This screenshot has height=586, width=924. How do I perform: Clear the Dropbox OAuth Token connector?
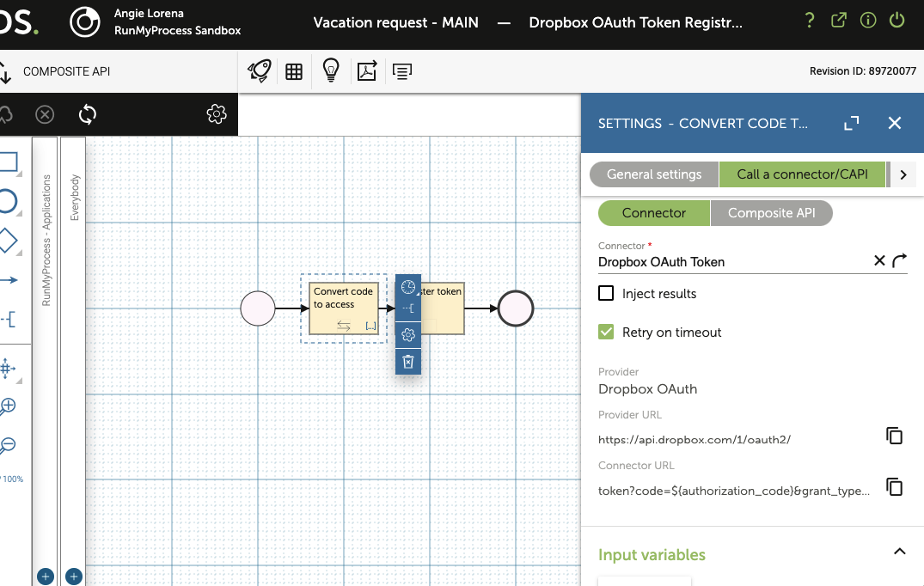(879, 260)
